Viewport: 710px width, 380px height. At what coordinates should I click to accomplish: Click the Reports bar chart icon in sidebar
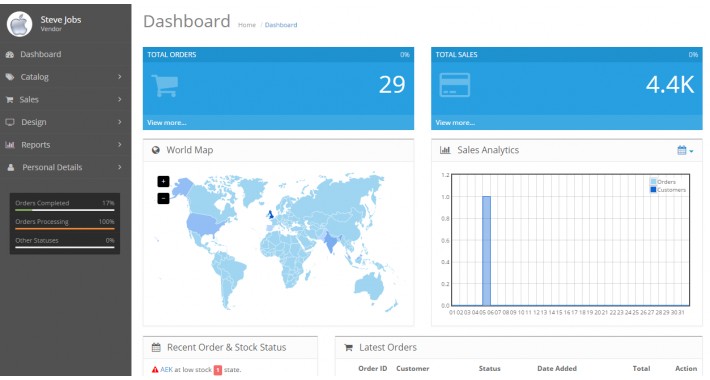[x=10, y=145]
